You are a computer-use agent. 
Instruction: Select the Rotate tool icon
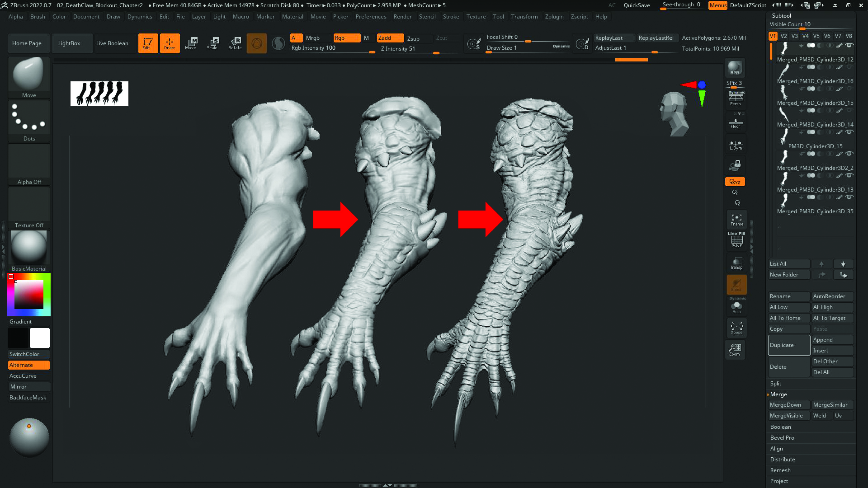click(234, 43)
